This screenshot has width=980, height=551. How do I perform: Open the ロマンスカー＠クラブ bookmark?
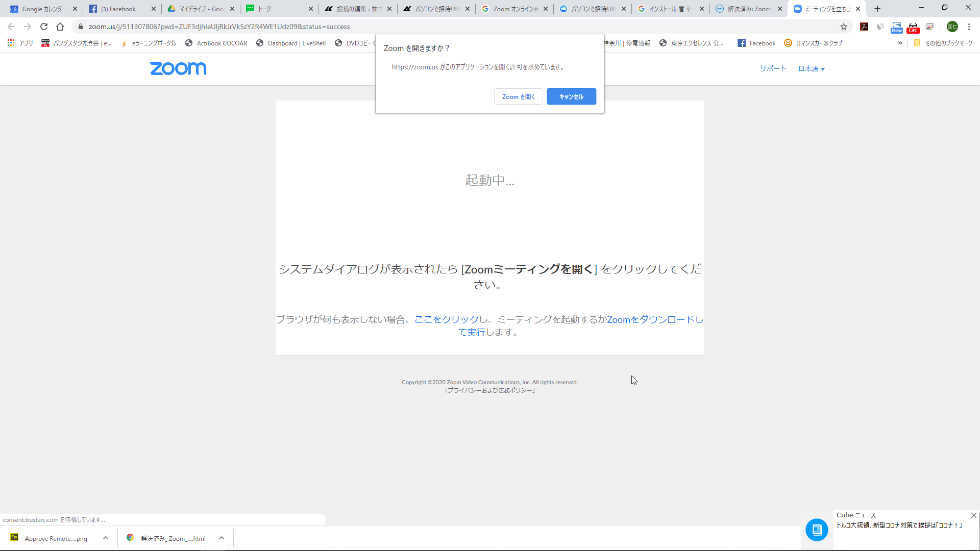[x=813, y=43]
